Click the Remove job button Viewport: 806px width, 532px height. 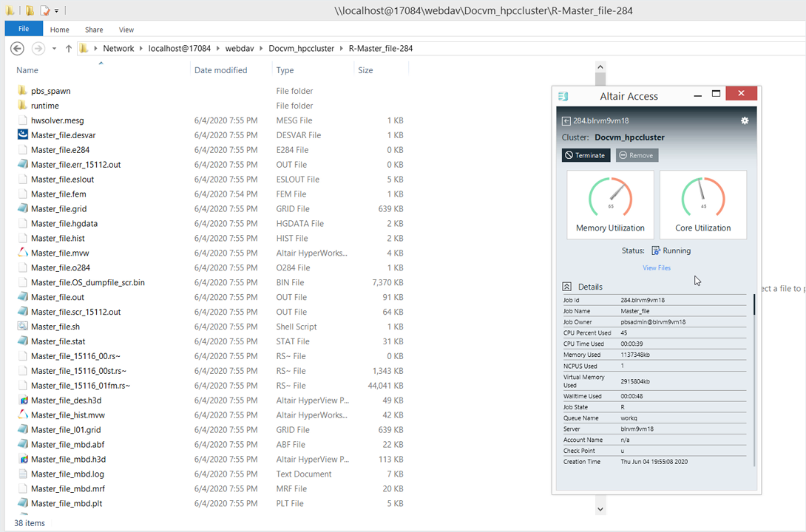637,155
